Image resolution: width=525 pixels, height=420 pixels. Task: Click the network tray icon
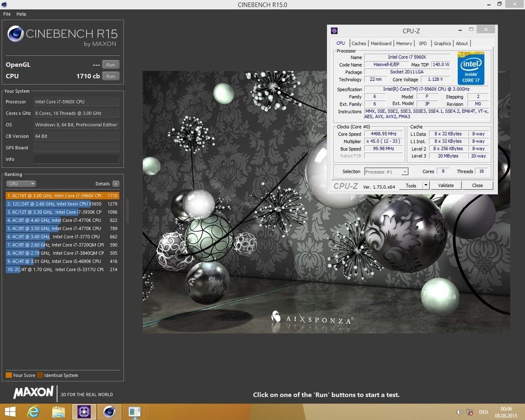(470, 412)
